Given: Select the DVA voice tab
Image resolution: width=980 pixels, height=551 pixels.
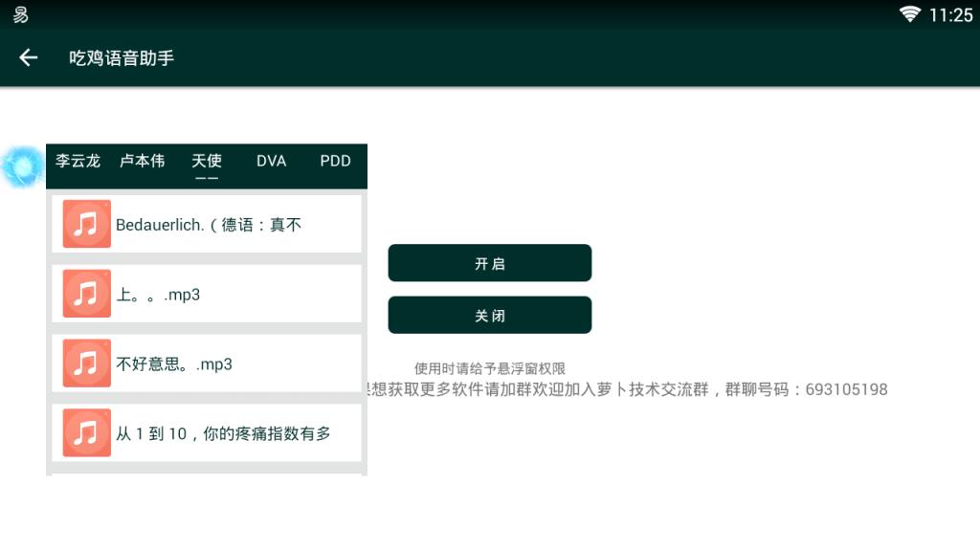Looking at the screenshot, I should [x=271, y=162].
